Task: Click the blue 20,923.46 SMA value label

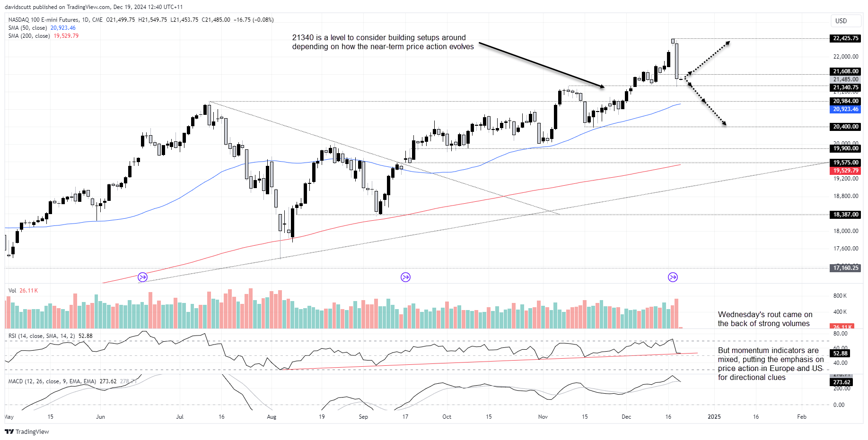Action: tap(845, 109)
